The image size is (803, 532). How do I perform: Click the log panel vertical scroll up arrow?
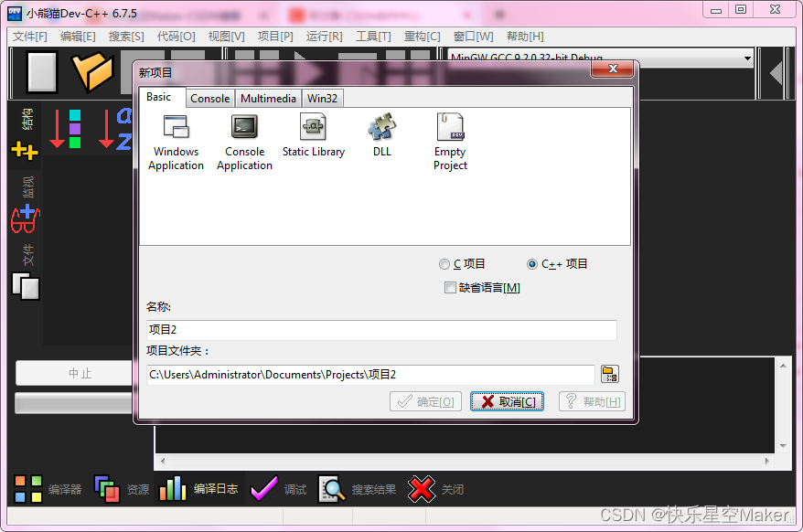(783, 366)
